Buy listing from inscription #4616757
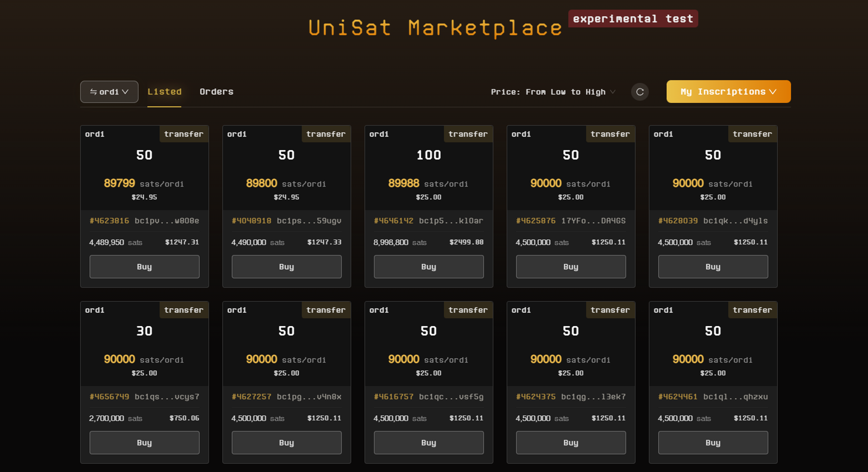 pyautogui.click(x=428, y=442)
